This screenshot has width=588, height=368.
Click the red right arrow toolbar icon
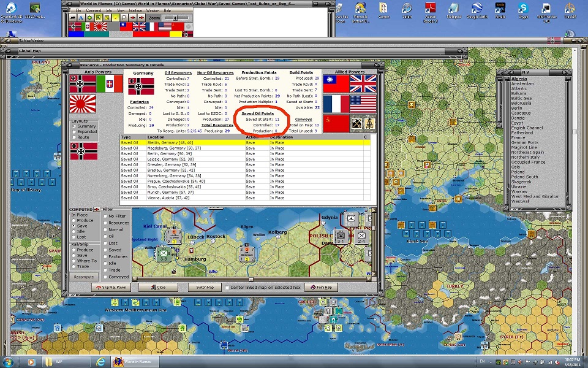(x=141, y=18)
